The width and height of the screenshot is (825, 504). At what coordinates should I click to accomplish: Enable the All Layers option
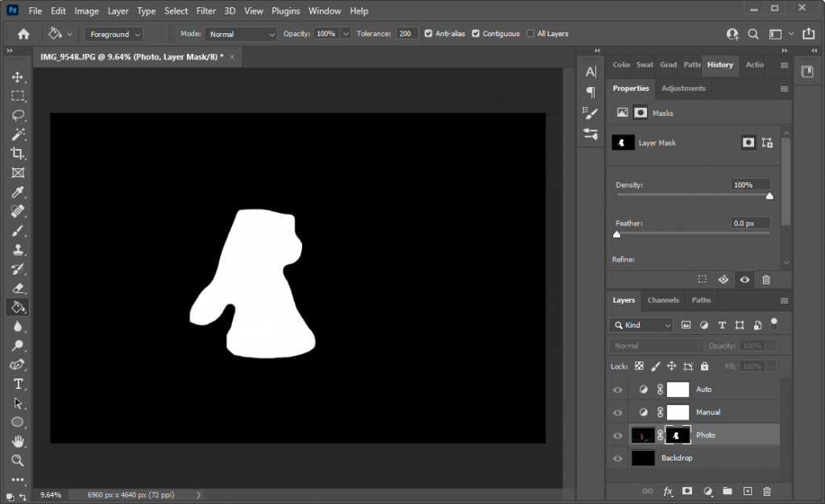[529, 33]
